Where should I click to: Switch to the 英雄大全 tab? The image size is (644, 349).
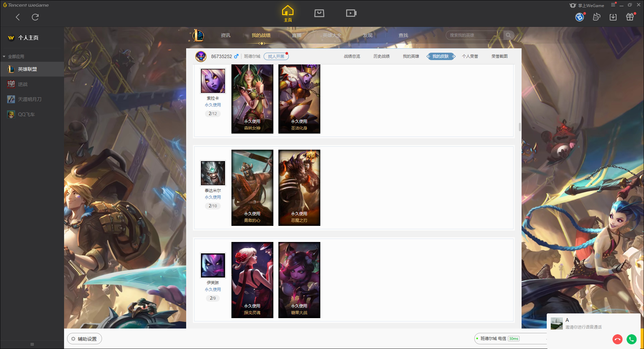tap(332, 35)
